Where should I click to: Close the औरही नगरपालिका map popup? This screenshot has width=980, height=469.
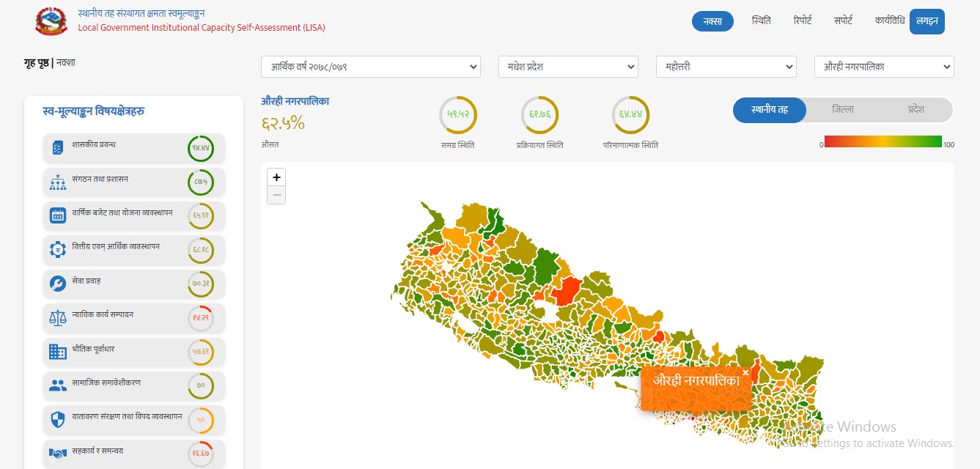(745, 372)
